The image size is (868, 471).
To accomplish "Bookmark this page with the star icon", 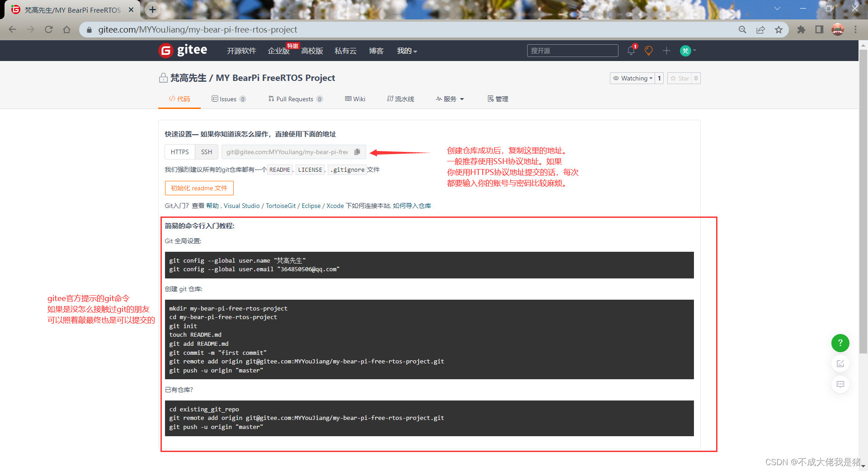I will [778, 29].
